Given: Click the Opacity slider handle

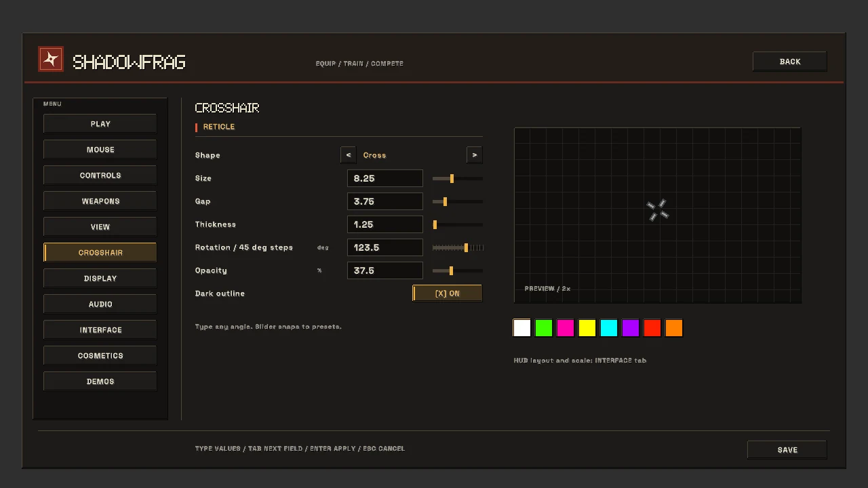Looking at the screenshot, I should [451, 270].
